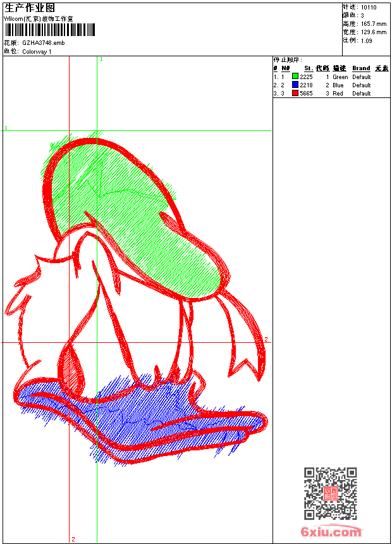This screenshot has width=392, height=544.
Task: Click the Red color description
Action: tap(338, 94)
